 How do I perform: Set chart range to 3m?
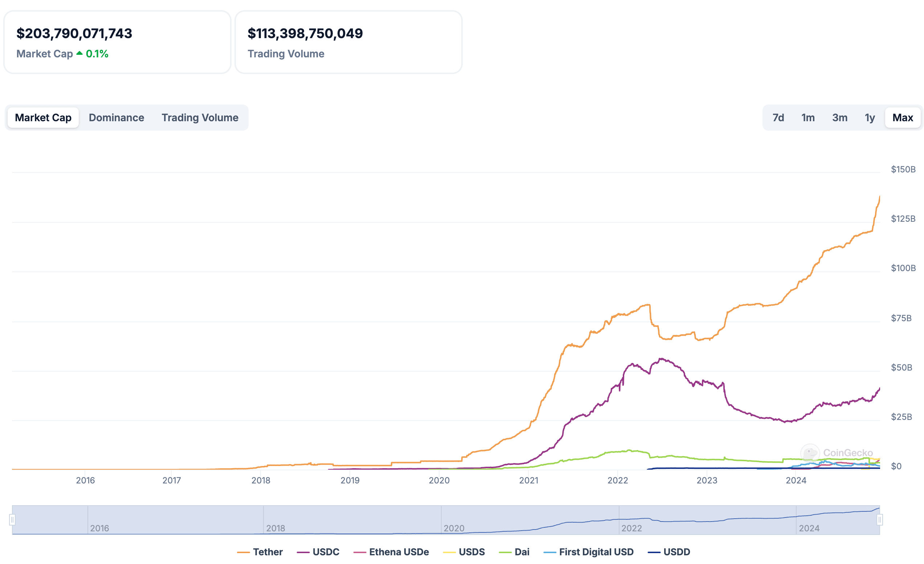pyautogui.click(x=840, y=118)
